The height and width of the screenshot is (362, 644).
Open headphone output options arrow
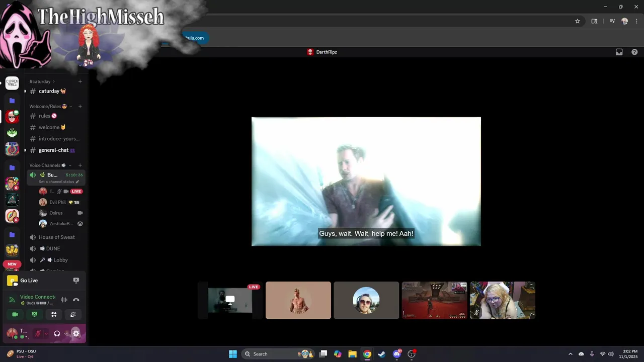66,333
